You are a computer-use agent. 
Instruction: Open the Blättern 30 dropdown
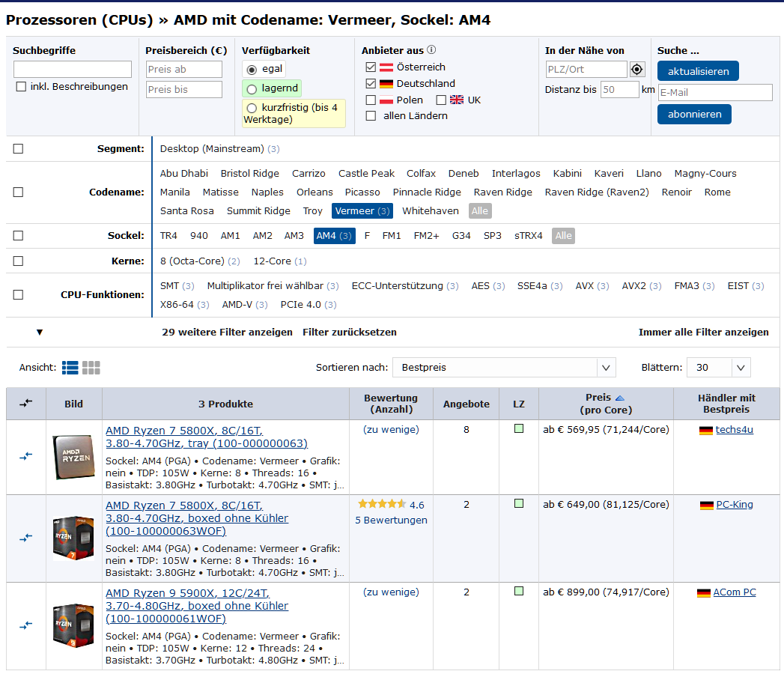(719, 368)
